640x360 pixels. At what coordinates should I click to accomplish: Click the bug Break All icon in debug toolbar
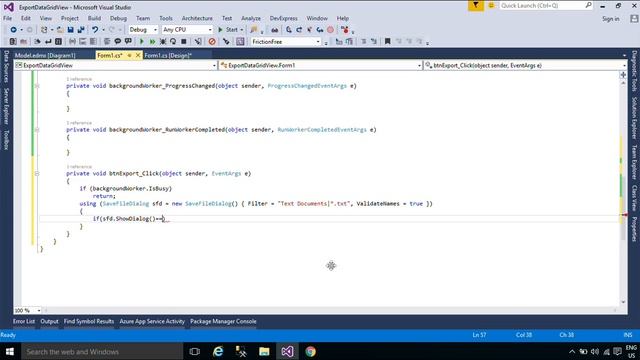pyautogui.click(x=163, y=42)
